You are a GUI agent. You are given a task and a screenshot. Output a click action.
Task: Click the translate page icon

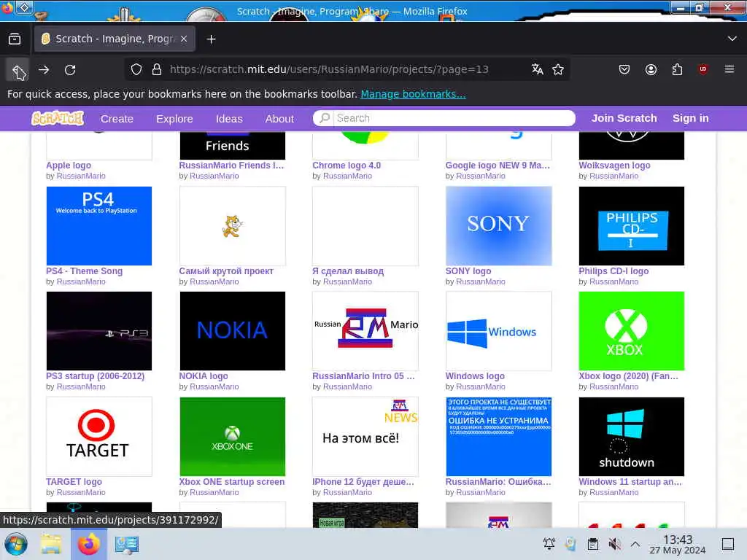pyautogui.click(x=538, y=69)
